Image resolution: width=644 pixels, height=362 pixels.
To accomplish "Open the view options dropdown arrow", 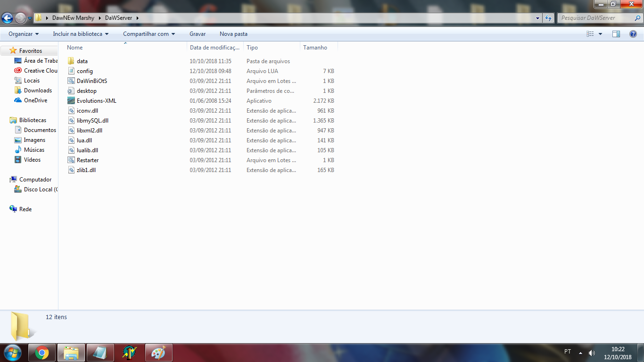I will (600, 34).
